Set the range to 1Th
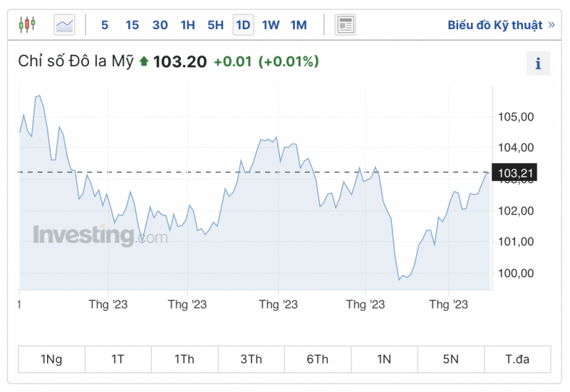The width and height of the screenshot is (570, 392). point(185,359)
